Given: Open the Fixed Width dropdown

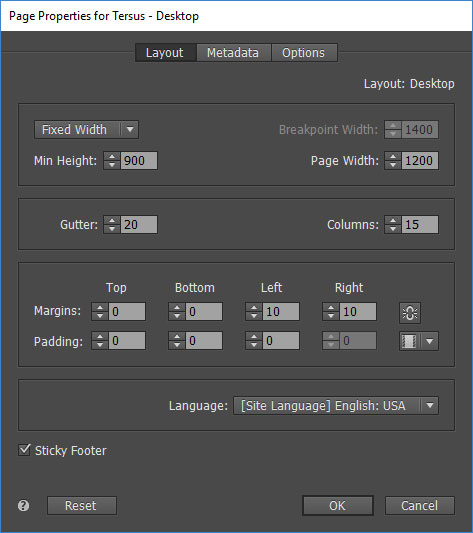Looking at the screenshot, I should point(86,130).
